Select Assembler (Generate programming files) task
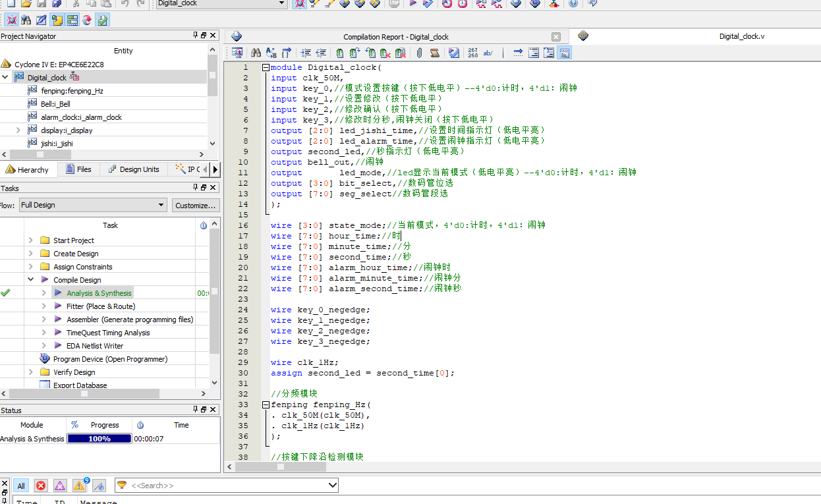 coord(130,320)
